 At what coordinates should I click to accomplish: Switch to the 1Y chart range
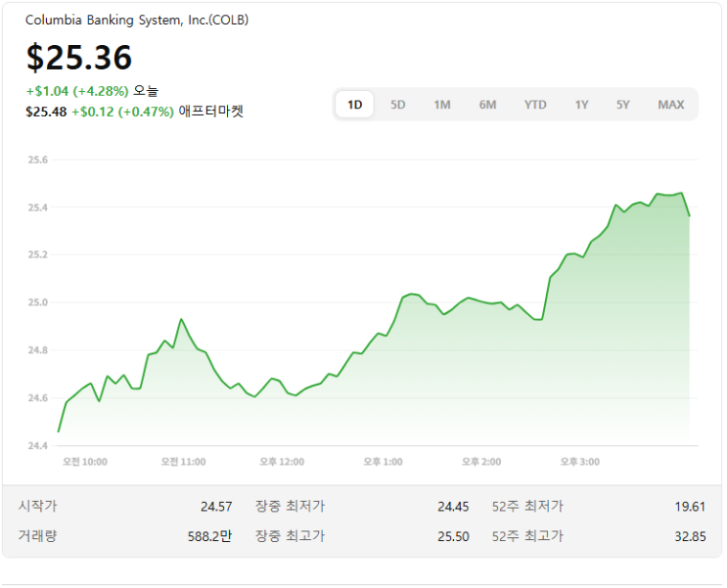point(582,105)
